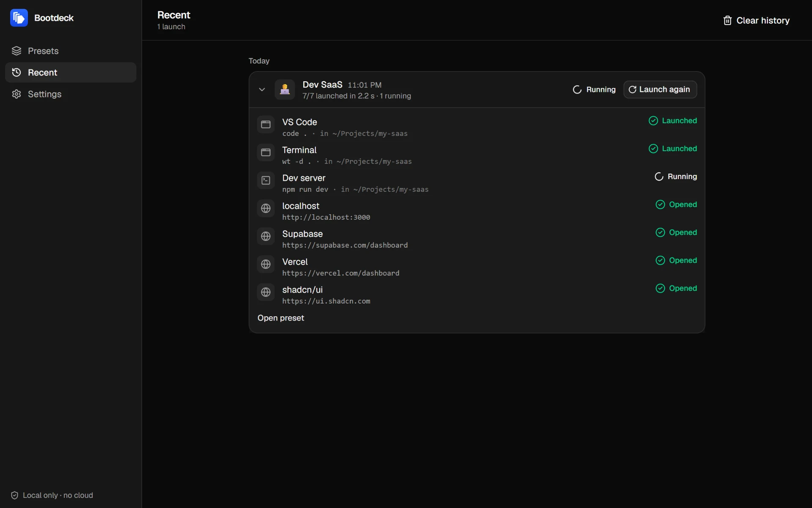Click the Launched checkmark icon for VS Code

pyautogui.click(x=653, y=121)
